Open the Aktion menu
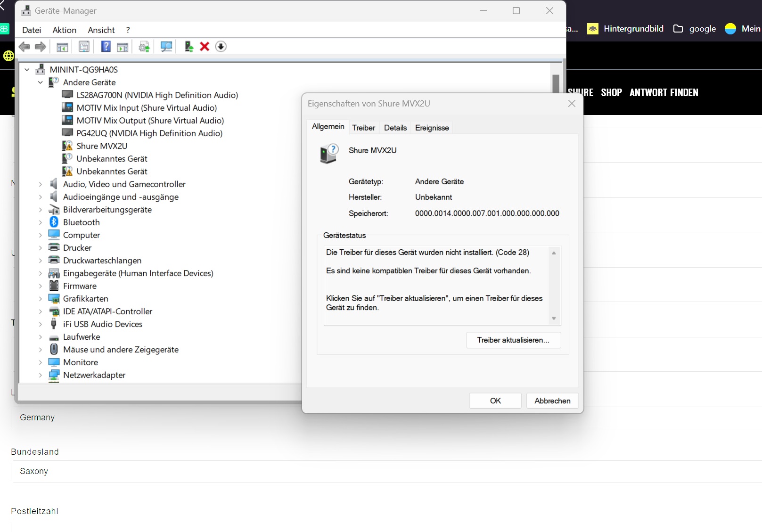 pos(65,30)
